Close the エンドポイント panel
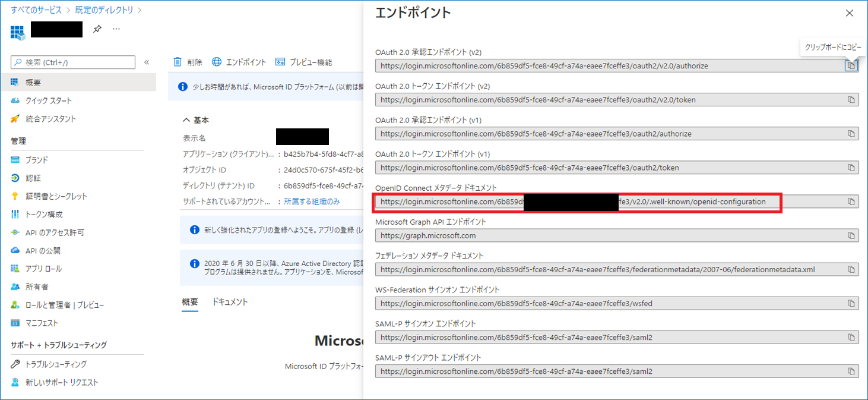Screen dimensions: 868x400 pos(850,13)
